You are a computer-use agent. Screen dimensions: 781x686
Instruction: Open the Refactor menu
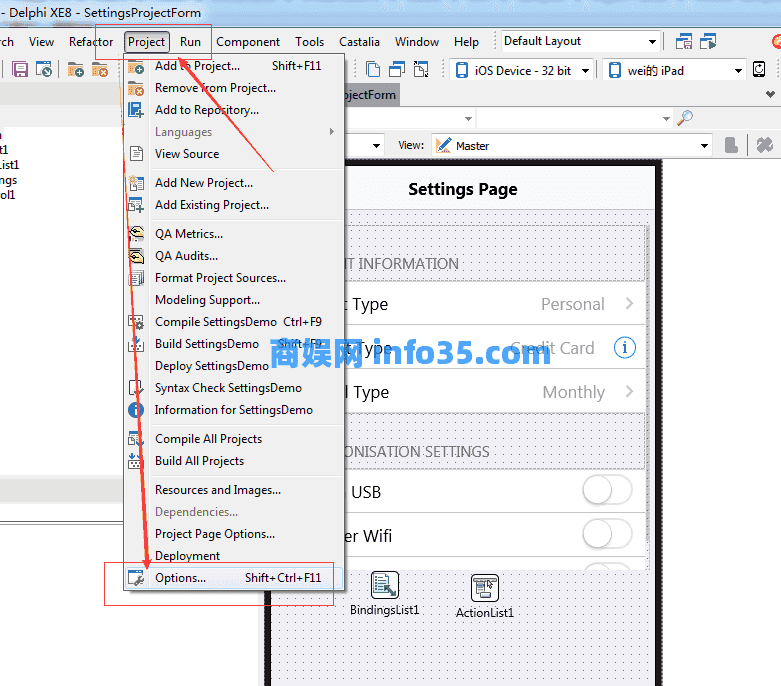pyautogui.click(x=91, y=42)
